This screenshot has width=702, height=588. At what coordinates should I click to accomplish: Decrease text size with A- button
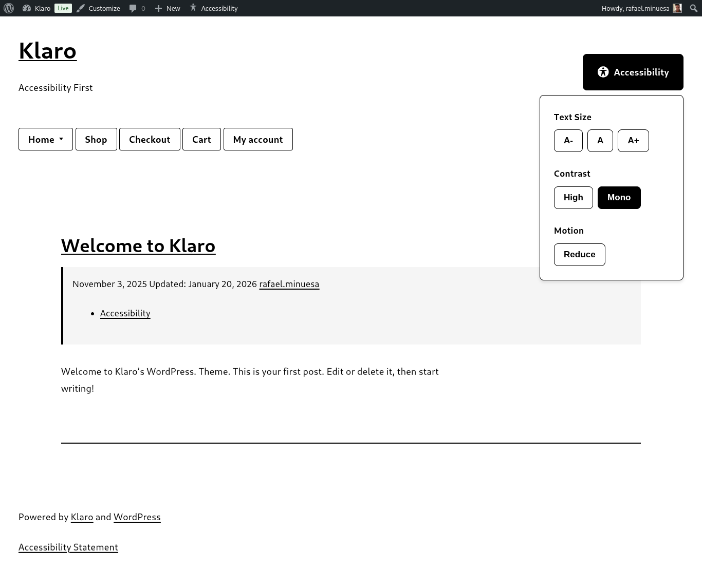click(x=568, y=141)
